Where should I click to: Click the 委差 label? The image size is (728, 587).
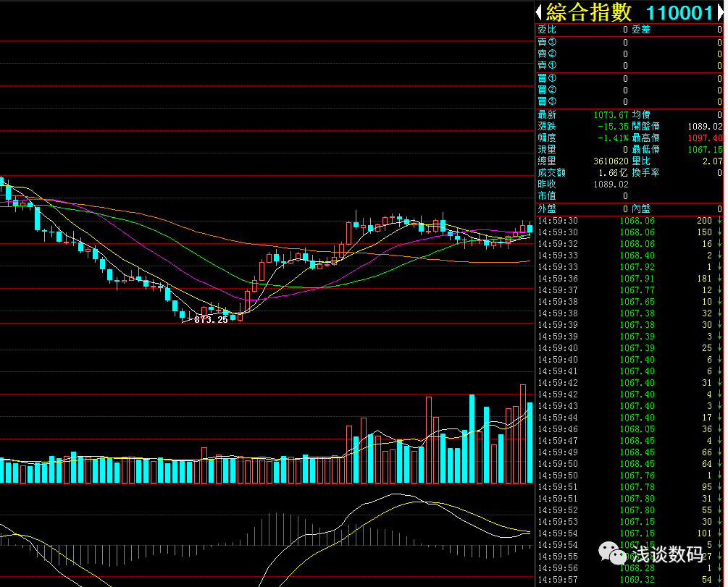pos(641,29)
